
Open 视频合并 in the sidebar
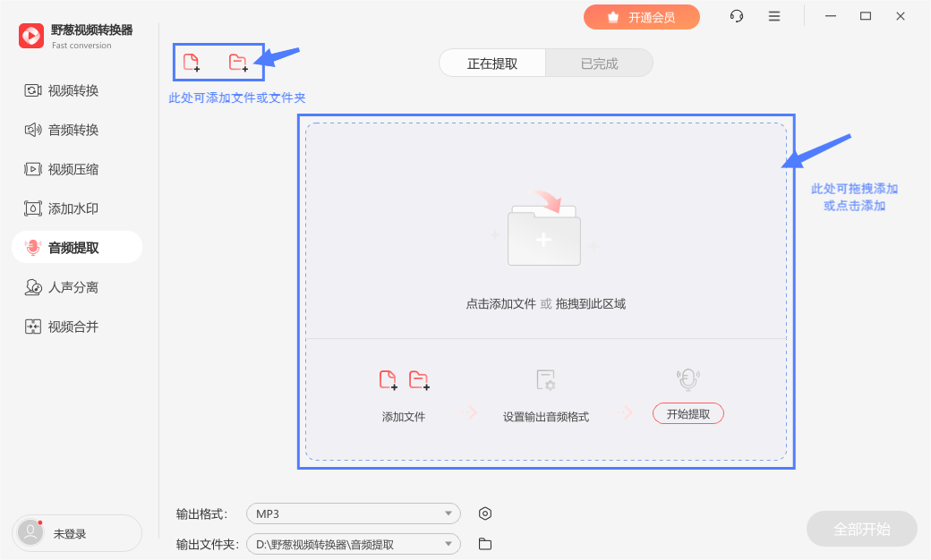62,327
